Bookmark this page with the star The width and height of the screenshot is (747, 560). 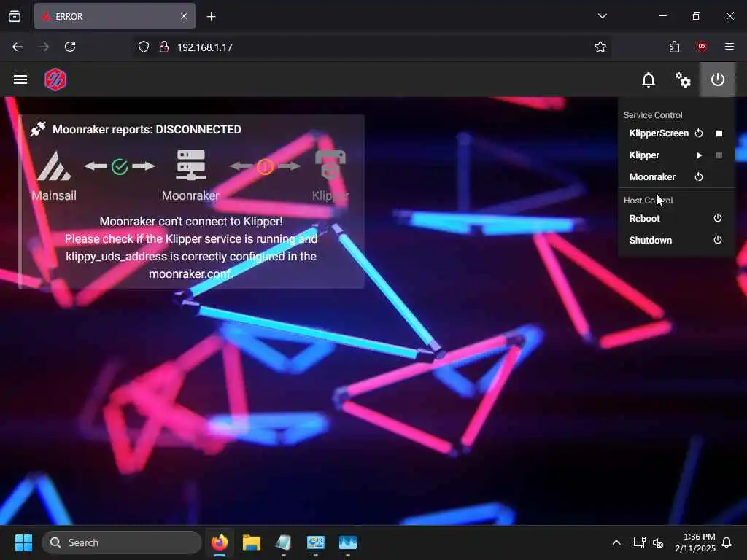pyautogui.click(x=600, y=47)
